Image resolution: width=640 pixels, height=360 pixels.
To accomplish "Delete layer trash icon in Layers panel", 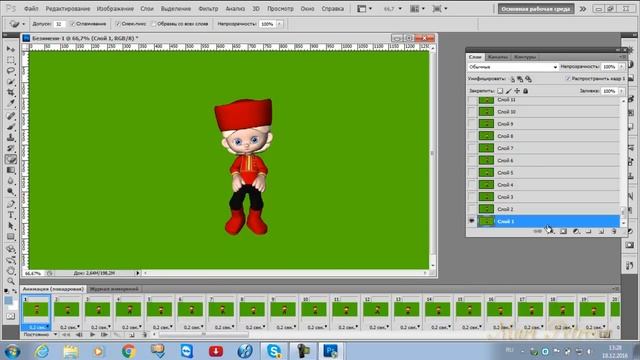I will click(614, 231).
